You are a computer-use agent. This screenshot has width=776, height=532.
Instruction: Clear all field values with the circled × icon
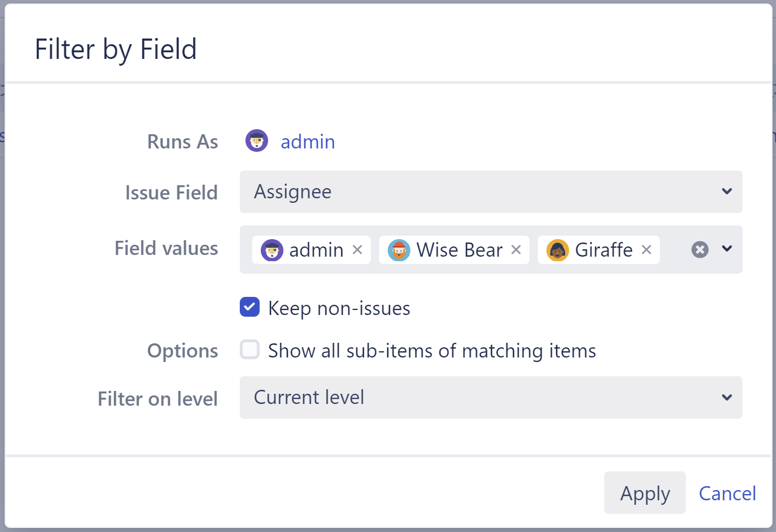point(699,249)
